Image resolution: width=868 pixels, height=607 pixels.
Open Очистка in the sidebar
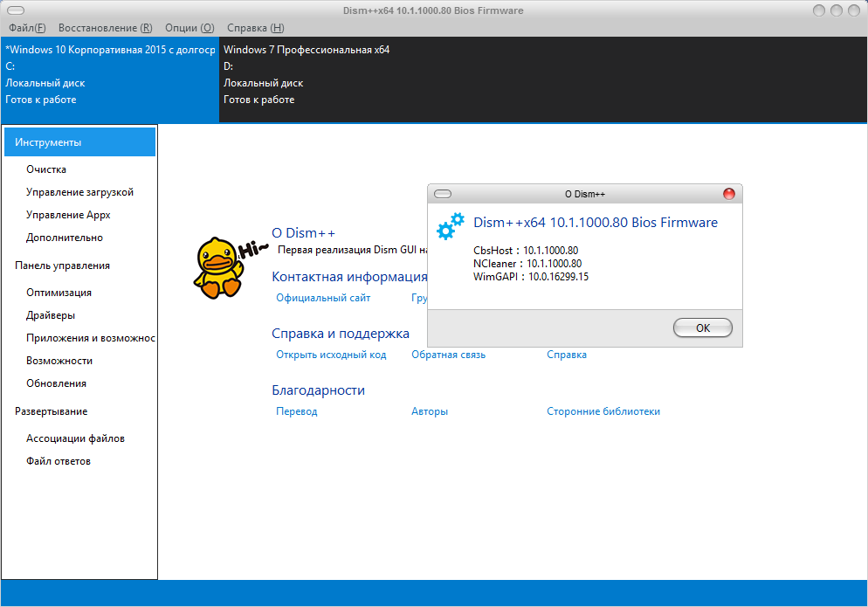[46, 169]
